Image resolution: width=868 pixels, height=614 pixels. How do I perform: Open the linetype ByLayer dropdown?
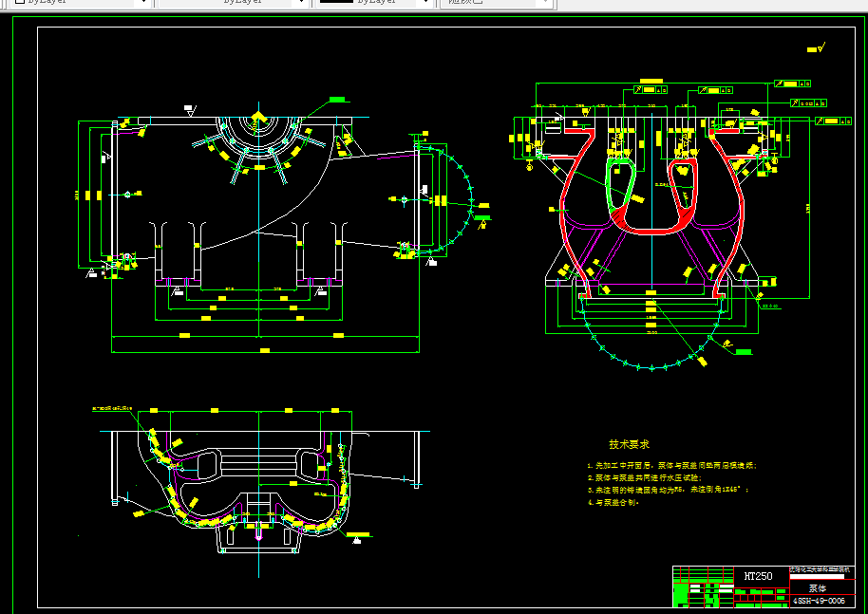click(x=233, y=2)
